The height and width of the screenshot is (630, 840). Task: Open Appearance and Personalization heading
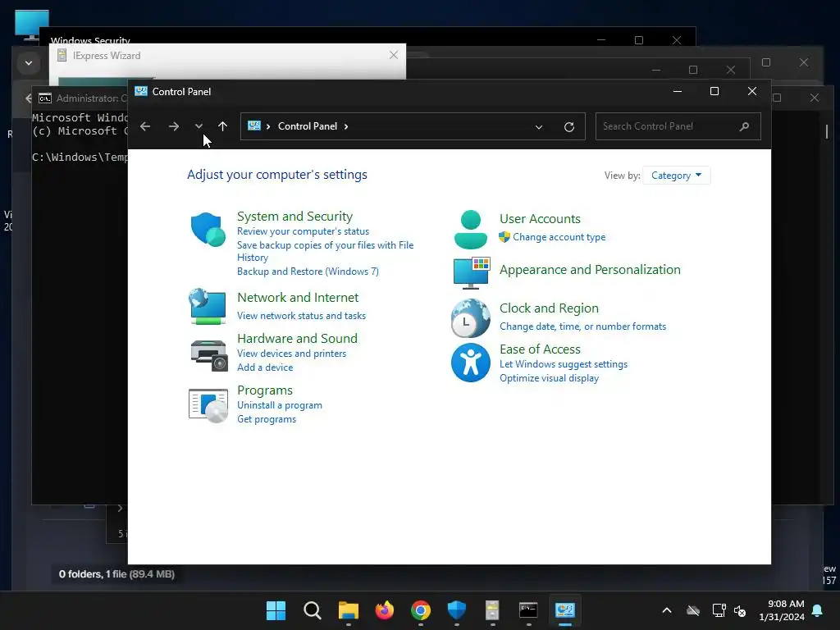coord(590,270)
